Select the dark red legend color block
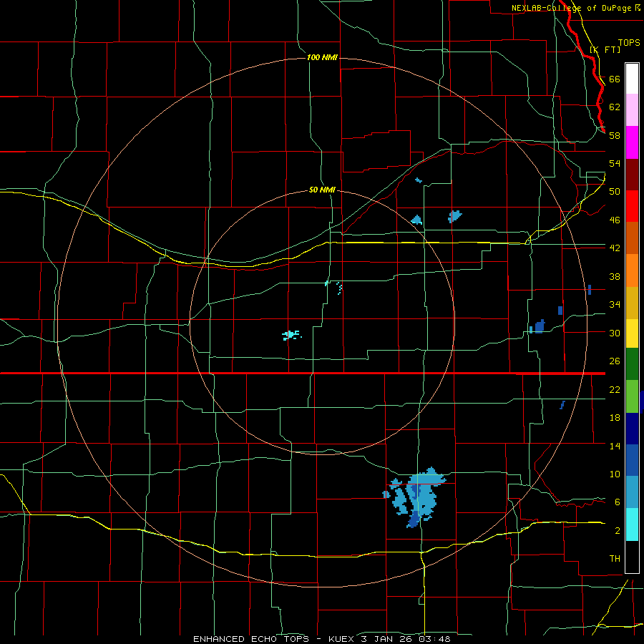This screenshot has height=644, width=644. (x=632, y=175)
